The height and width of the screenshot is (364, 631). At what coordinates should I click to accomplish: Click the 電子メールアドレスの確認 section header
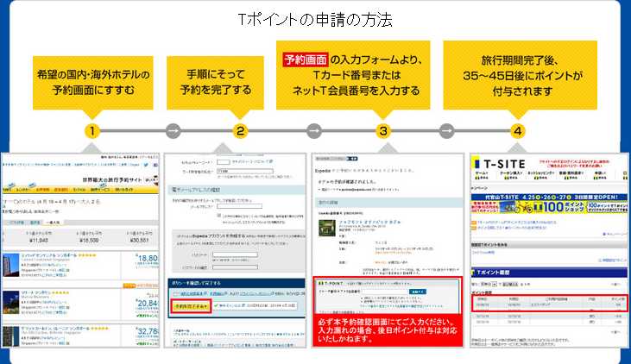click(x=237, y=190)
